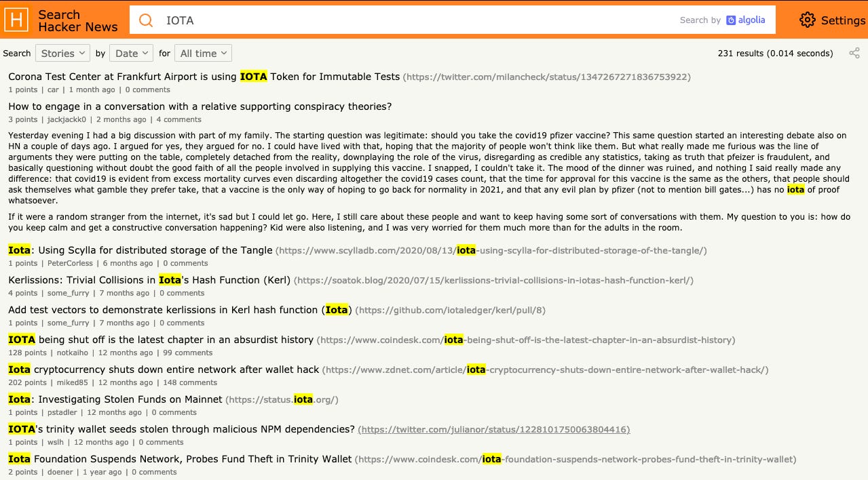Click 2 months ago timestamp by jackjackk0
The height and width of the screenshot is (480, 868).
tap(123, 119)
